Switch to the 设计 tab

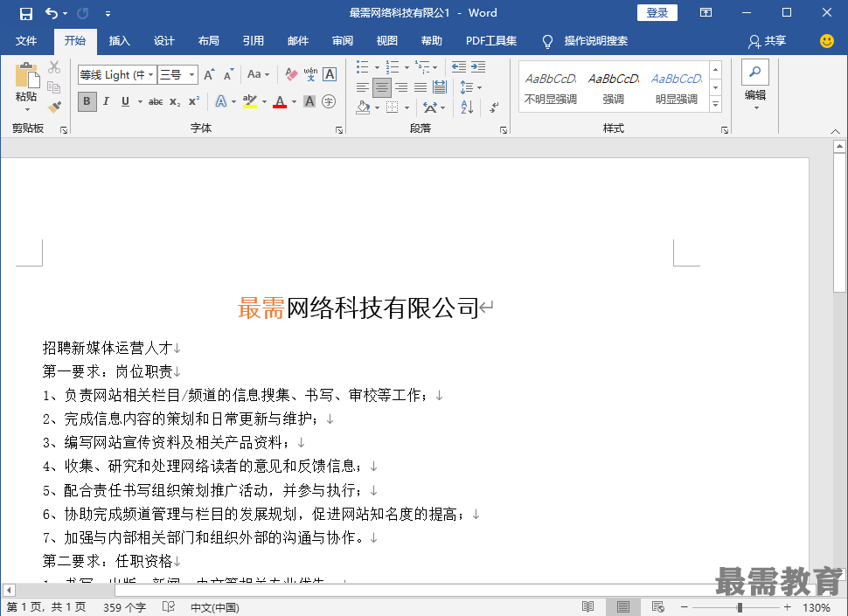point(163,40)
